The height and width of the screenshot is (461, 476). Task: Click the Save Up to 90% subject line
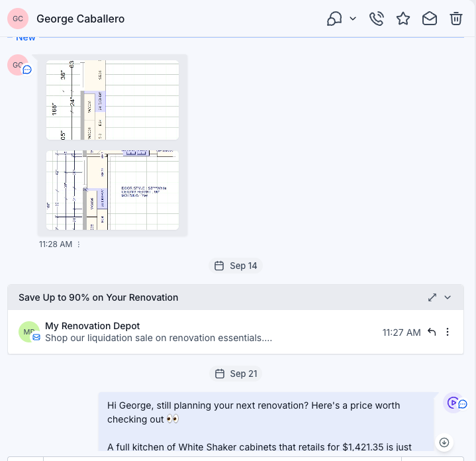click(x=99, y=297)
